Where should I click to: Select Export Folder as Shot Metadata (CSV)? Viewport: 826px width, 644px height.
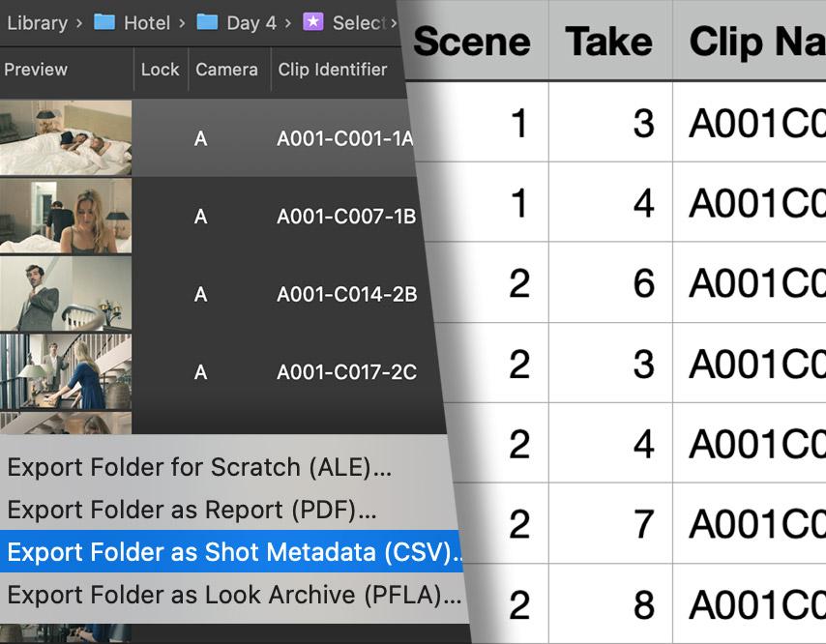(x=232, y=551)
